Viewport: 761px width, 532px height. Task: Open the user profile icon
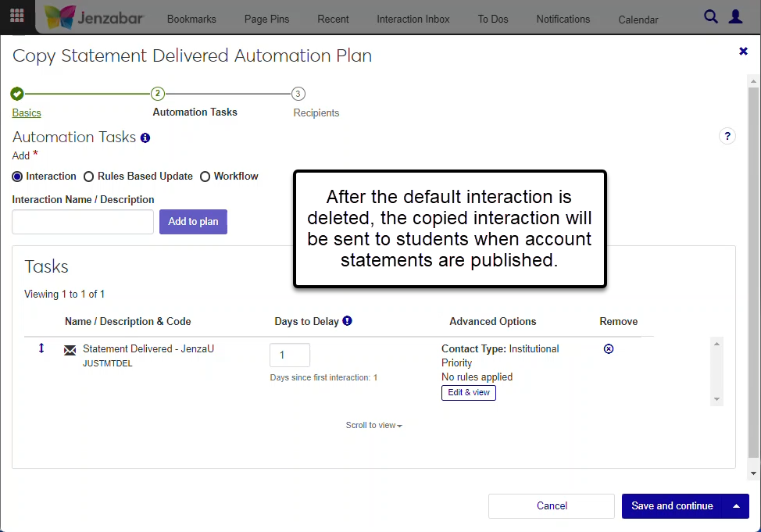pos(735,16)
